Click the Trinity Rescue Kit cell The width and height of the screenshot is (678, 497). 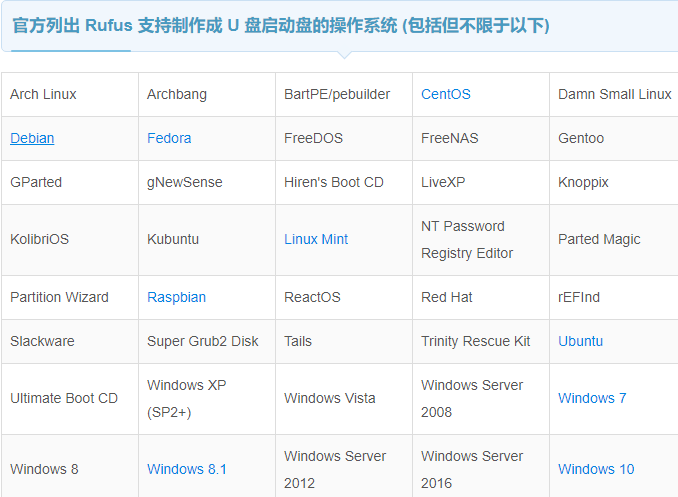pyautogui.click(x=481, y=341)
